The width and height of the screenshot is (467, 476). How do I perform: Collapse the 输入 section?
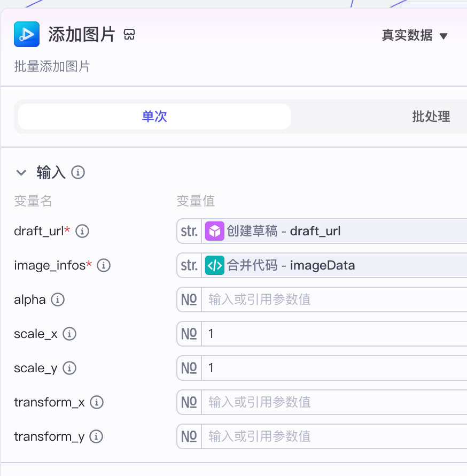point(21,173)
